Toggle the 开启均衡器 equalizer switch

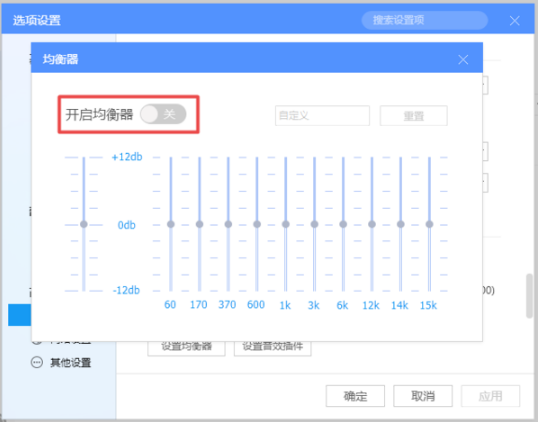(163, 114)
